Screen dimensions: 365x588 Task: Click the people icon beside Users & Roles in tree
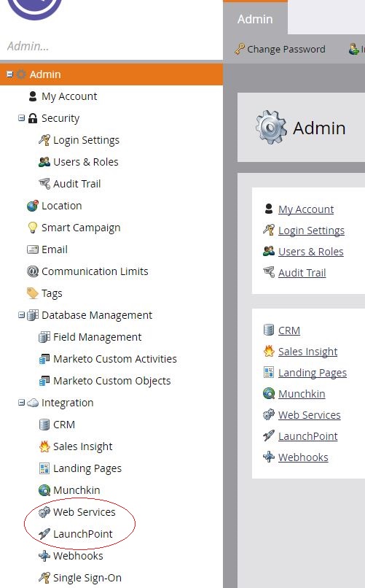pyautogui.click(x=44, y=162)
